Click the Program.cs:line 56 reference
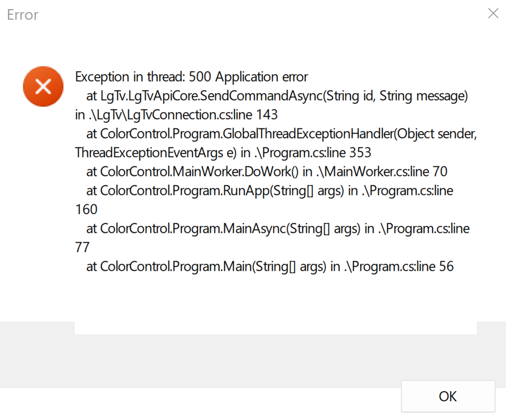 click(399, 267)
